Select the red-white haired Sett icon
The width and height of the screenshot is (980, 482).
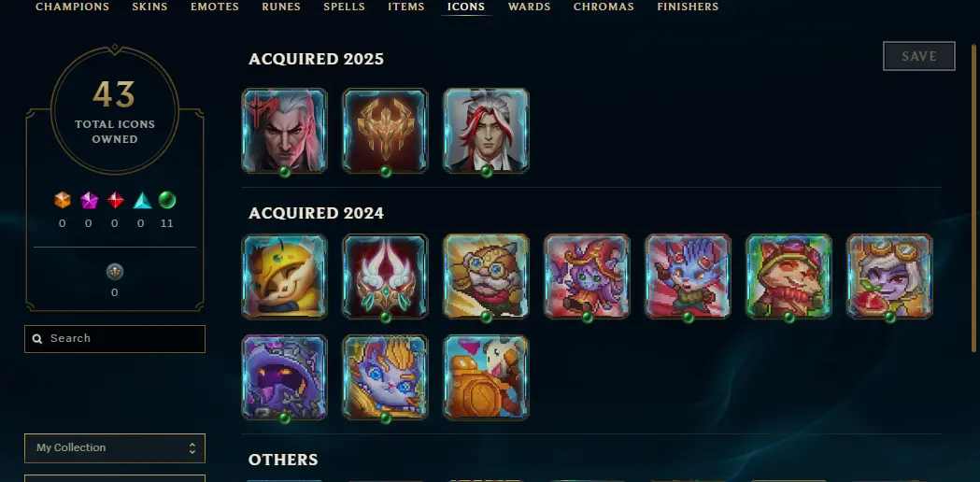(486, 131)
